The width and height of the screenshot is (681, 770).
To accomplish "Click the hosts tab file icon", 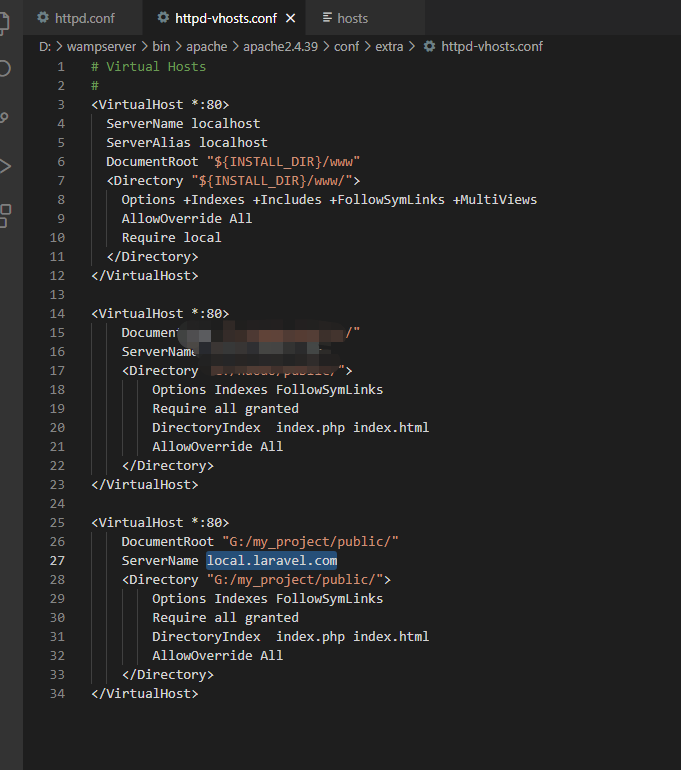I will [327, 18].
